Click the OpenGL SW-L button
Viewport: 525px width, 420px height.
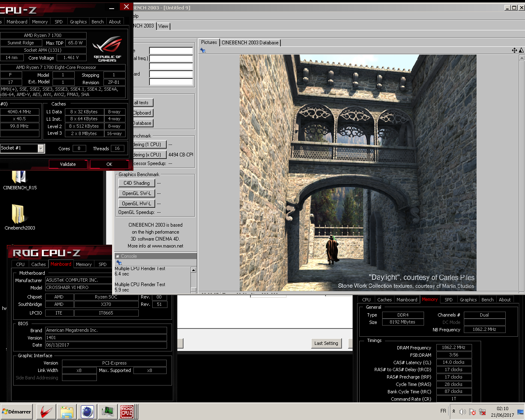click(x=137, y=193)
